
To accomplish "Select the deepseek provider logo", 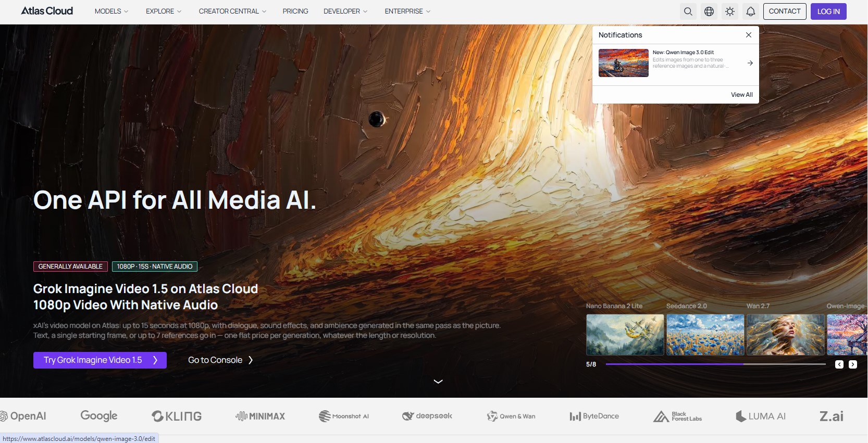I will coord(427,416).
